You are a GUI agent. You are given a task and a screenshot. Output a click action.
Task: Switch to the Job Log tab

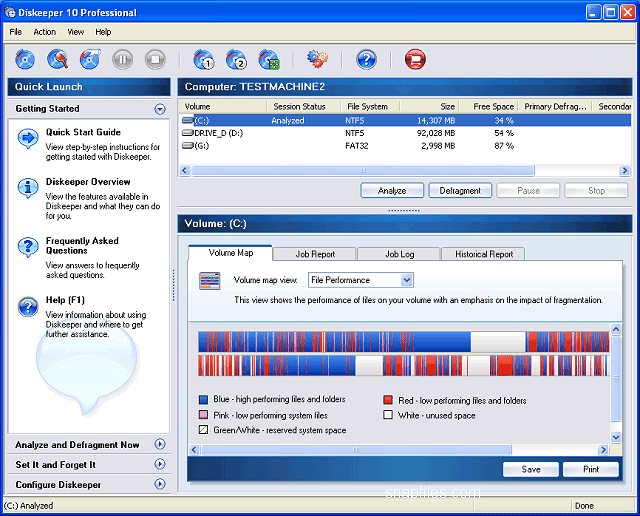pyautogui.click(x=399, y=254)
